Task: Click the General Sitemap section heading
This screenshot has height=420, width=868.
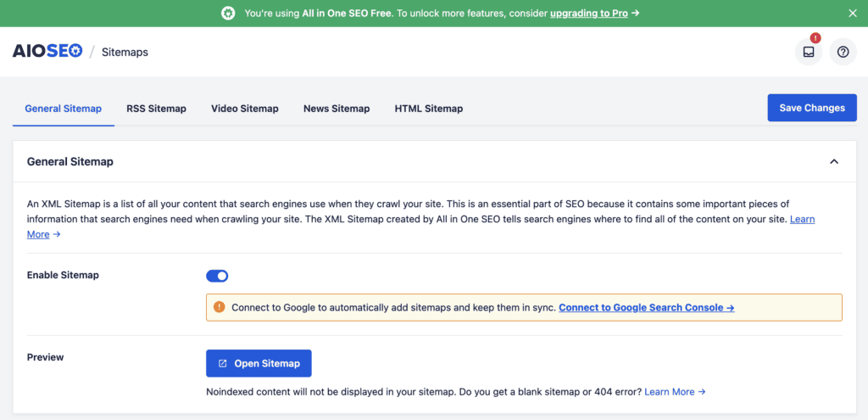Action: [70, 162]
